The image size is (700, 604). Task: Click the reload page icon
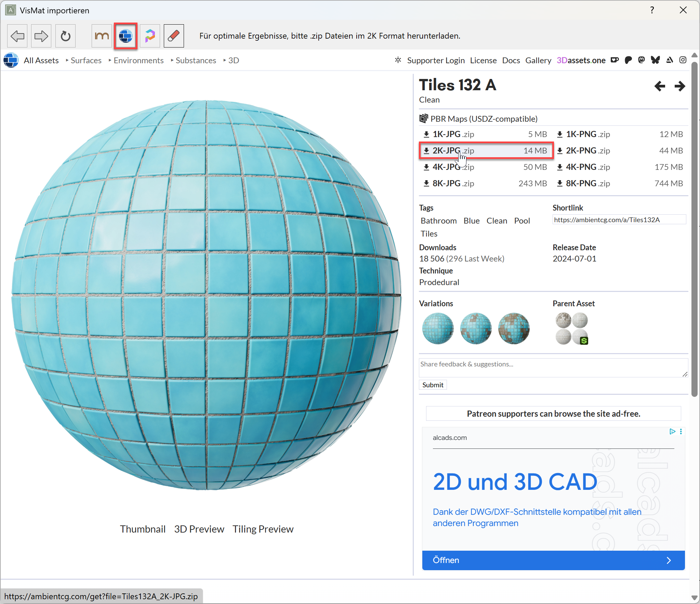click(65, 36)
